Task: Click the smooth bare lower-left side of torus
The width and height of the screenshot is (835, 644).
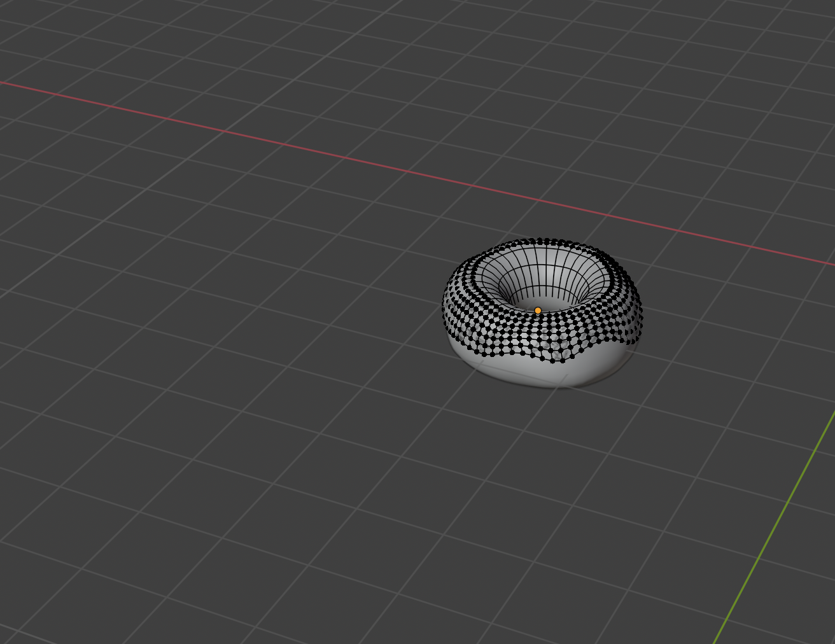Action: [465, 353]
